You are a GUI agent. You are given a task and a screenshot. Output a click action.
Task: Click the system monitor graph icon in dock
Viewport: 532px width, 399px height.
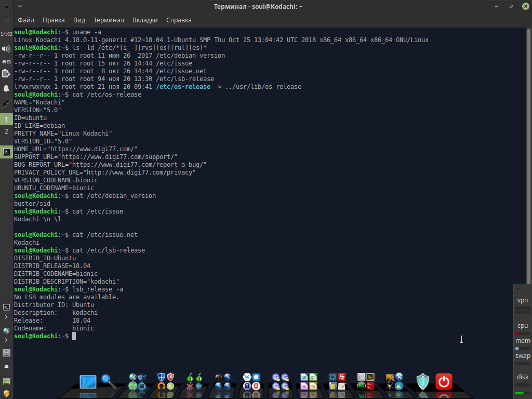370,377
